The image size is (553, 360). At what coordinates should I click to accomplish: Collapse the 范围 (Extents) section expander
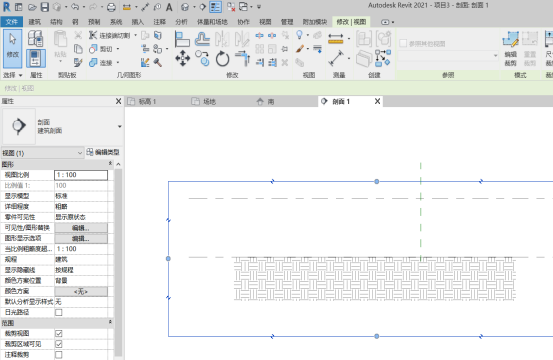pos(110,322)
